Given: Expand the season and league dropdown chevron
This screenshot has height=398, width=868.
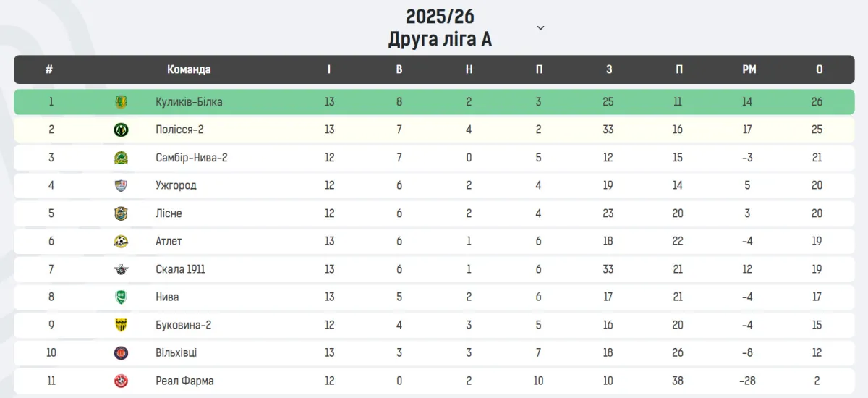Looking at the screenshot, I should coord(540,28).
